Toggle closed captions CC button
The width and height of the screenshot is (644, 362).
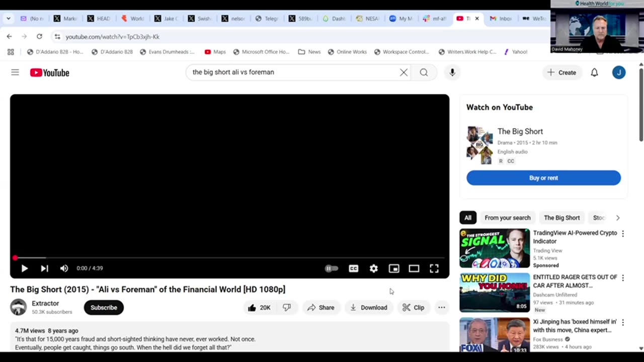[354, 268]
